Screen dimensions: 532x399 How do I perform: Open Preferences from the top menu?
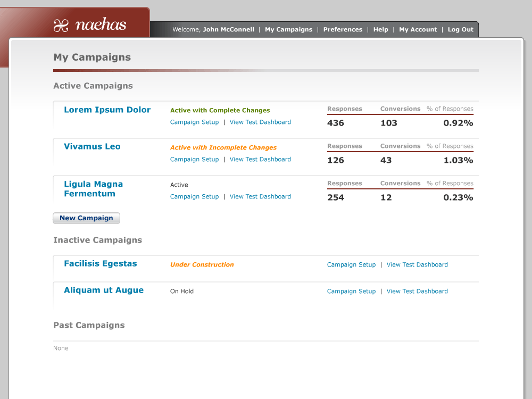[x=343, y=30]
